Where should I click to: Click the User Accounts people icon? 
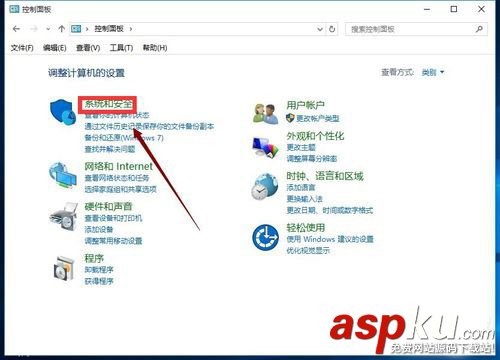click(x=266, y=114)
